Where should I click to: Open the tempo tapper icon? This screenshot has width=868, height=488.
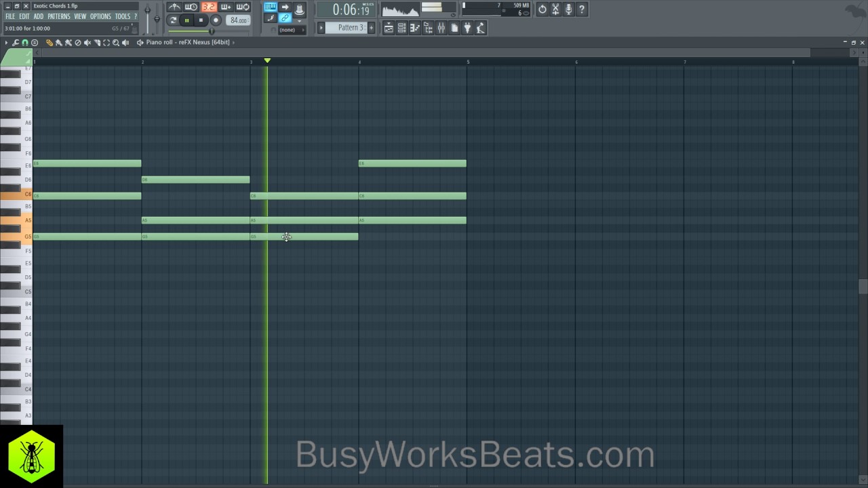pos(481,28)
